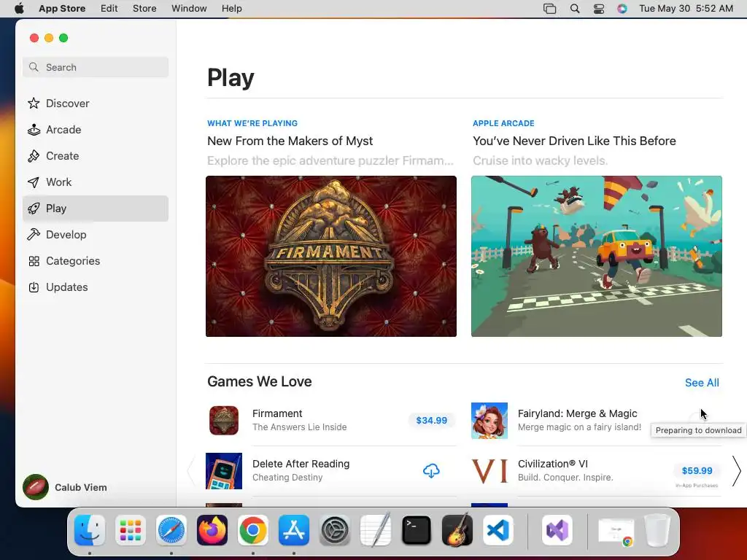Click 'Cheating Destiny' subtitle
Viewport: 747px width, 560px height.
(287, 478)
